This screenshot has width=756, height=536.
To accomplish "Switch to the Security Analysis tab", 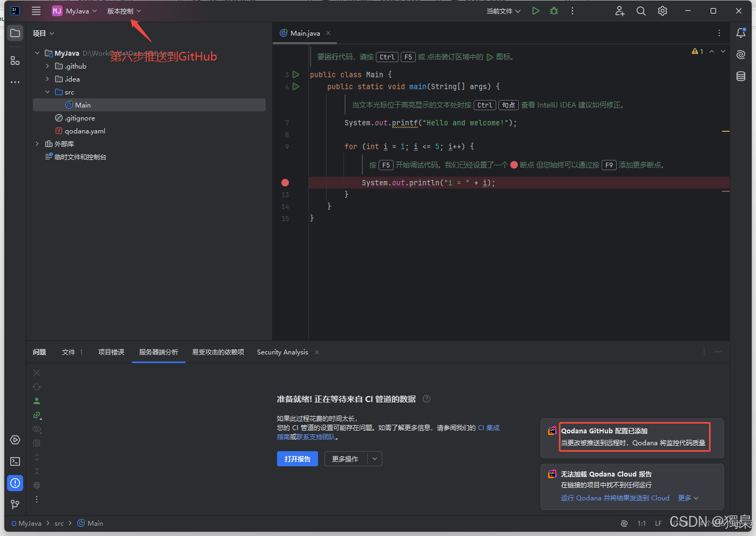I will [x=282, y=352].
